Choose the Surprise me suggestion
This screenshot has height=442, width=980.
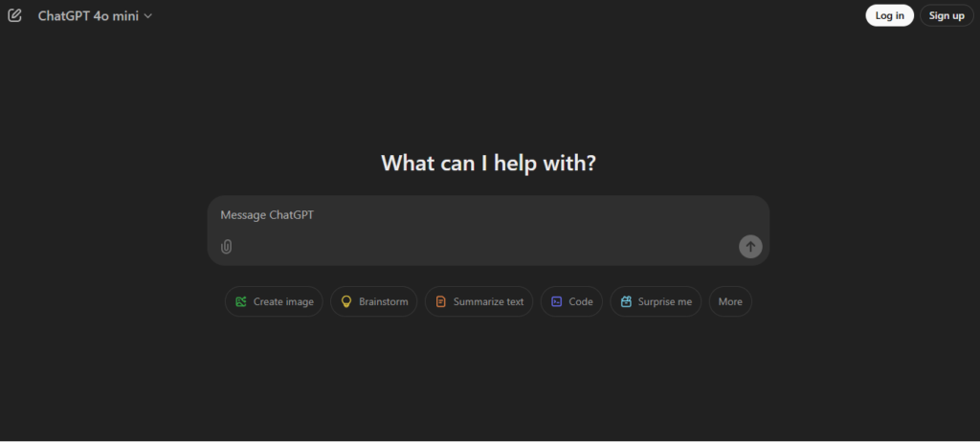pos(656,301)
